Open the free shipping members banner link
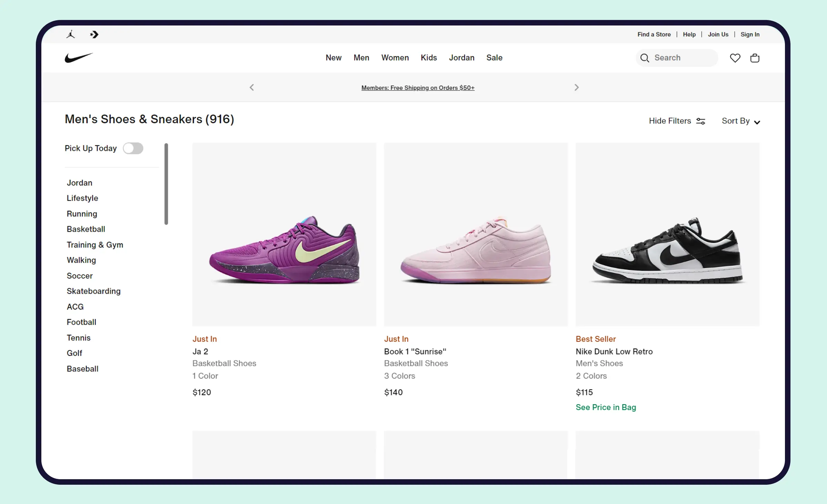This screenshot has height=504, width=827. pos(418,88)
